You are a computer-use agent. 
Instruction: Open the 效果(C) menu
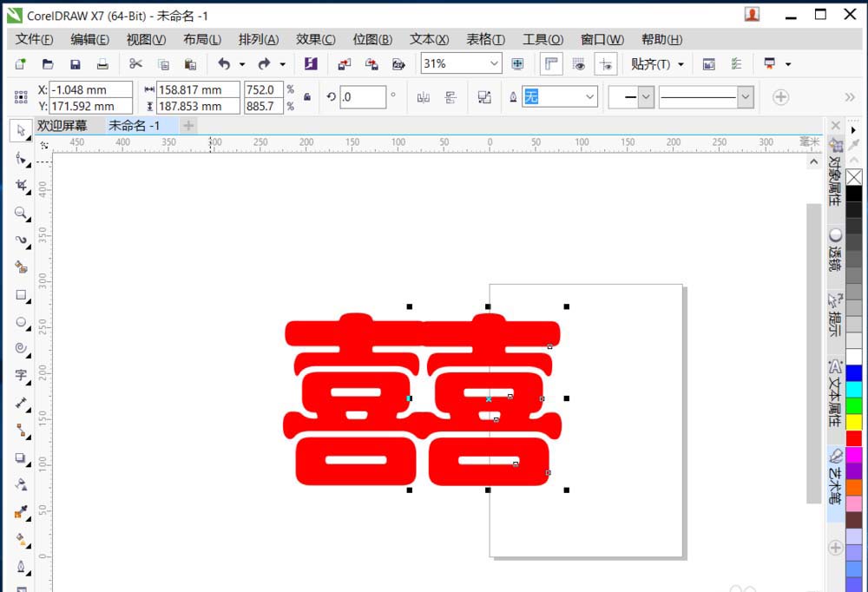(316, 39)
